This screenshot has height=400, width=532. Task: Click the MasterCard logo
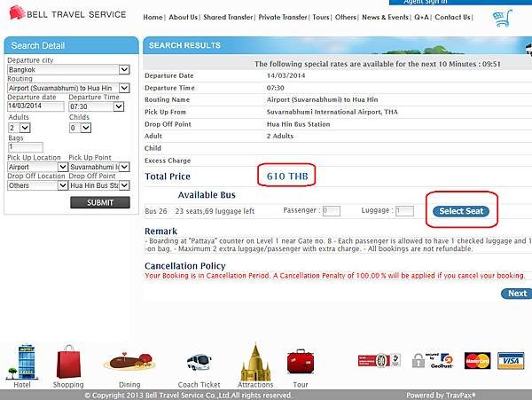tap(477, 361)
